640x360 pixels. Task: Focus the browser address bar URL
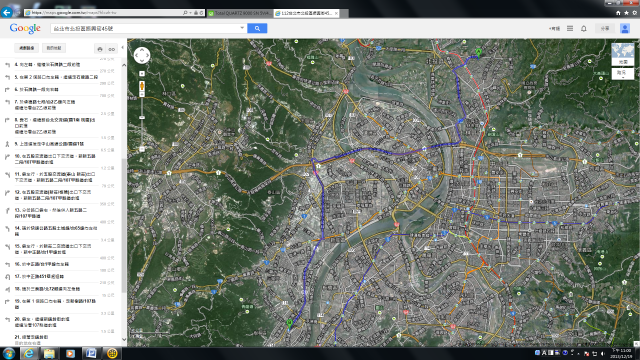[x=106, y=13]
